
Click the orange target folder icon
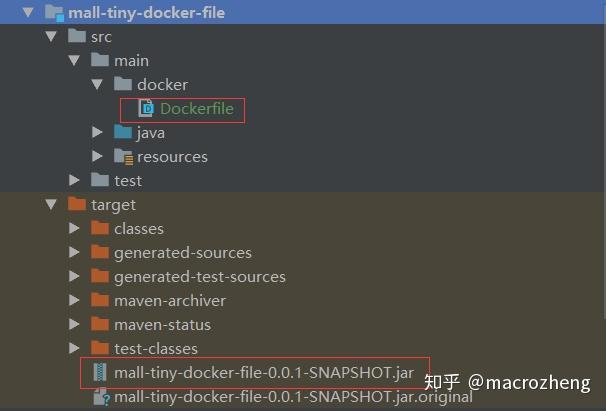77,204
